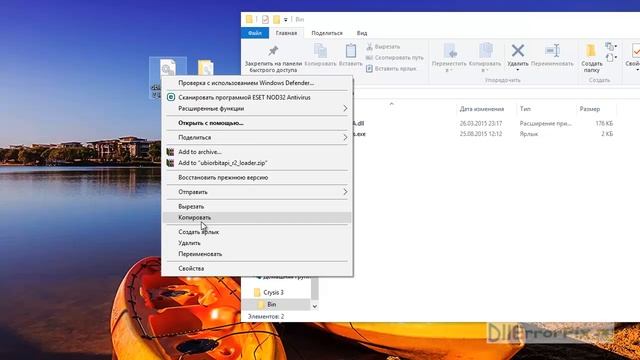This screenshot has width=640, height=360.
Task: Switch to the Вид ribbon tab
Action: pos(362,33)
